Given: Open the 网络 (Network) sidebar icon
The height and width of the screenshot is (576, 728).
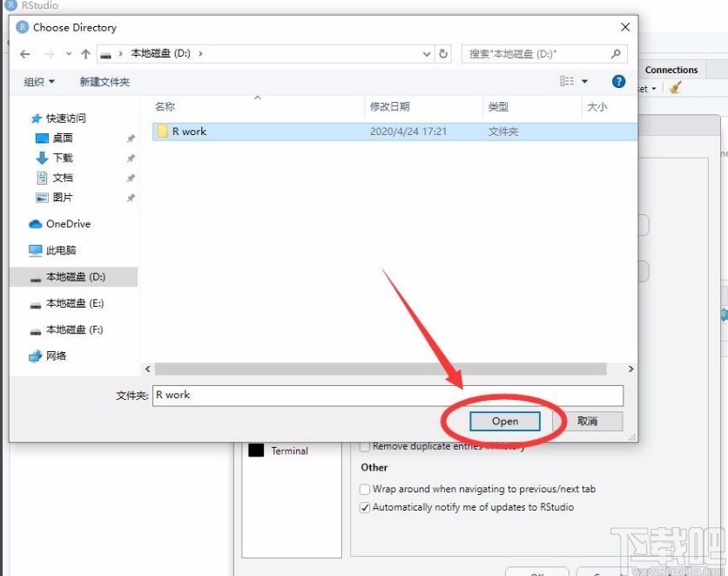Looking at the screenshot, I should (34, 356).
